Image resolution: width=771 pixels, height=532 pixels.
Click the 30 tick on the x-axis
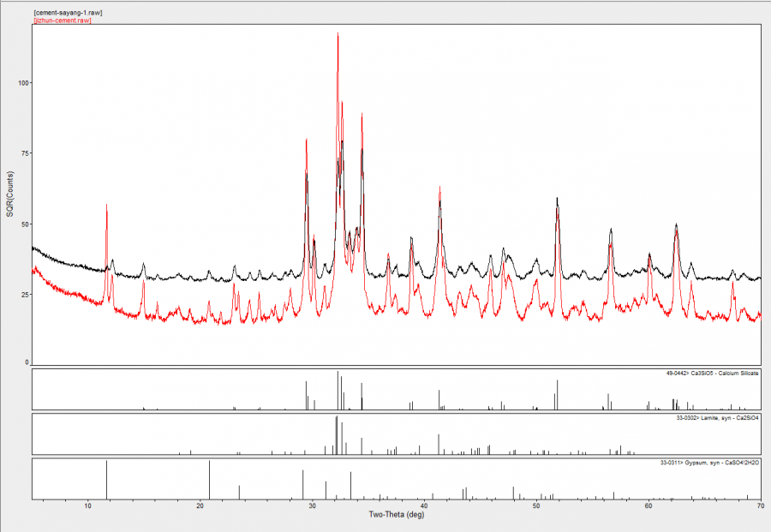[x=312, y=507]
